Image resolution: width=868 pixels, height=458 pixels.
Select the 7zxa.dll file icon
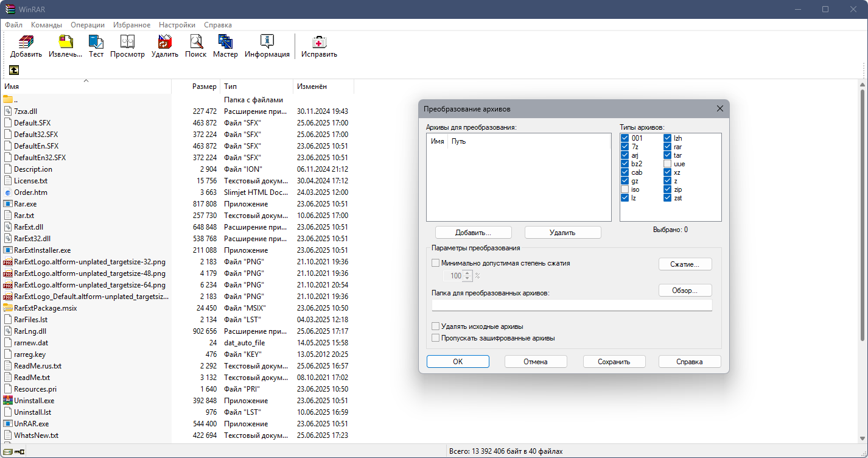click(8, 111)
